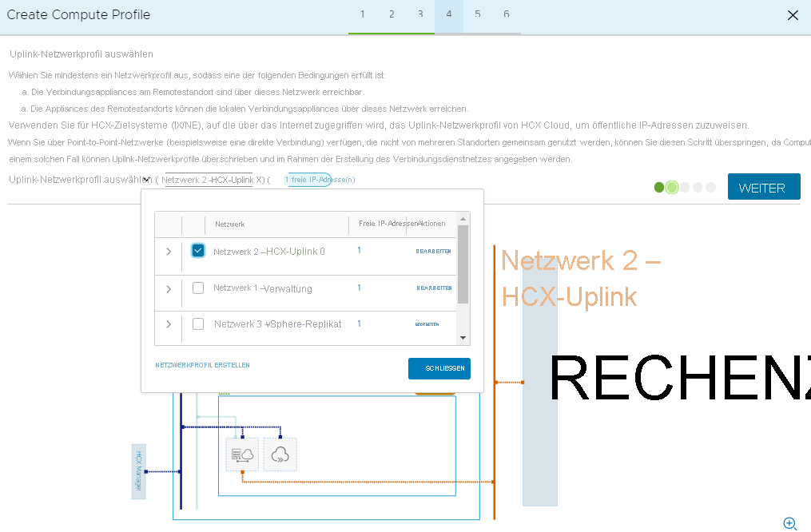Click the interconnect appliance icon in diagram
Screen dimensions: 811x532
[x=242, y=455]
